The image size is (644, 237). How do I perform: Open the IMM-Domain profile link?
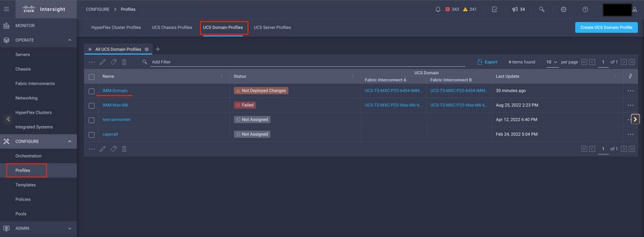click(x=115, y=91)
